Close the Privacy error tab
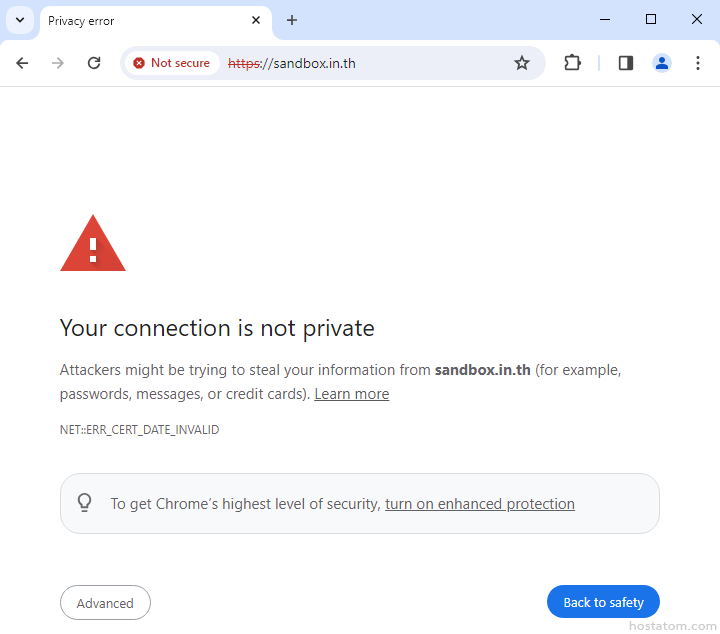 256,20
